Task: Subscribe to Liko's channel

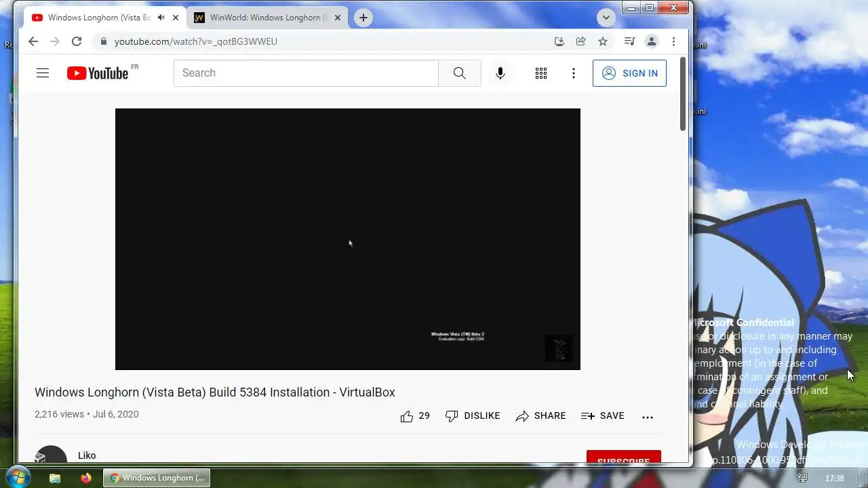Action: click(623, 458)
